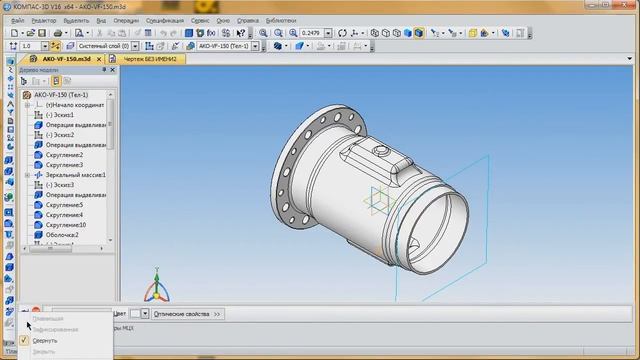Open the Редактор menu
Image resolution: width=640 pixels, height=360 pixels.
(44, 20)
